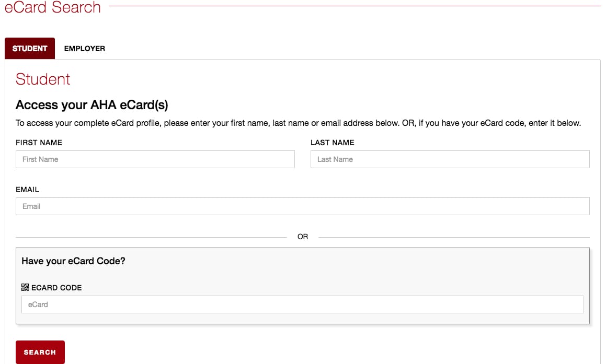Switch to the Employer tab
Image resolution: width=606 pixels, height=364 pixels.
click(x=84, y=49)
